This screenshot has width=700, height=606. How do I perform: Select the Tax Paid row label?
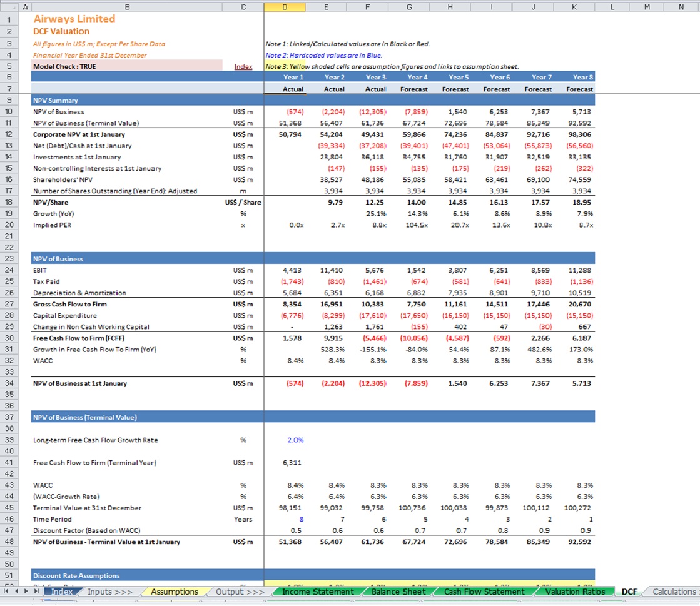click(x=46, y=281)
